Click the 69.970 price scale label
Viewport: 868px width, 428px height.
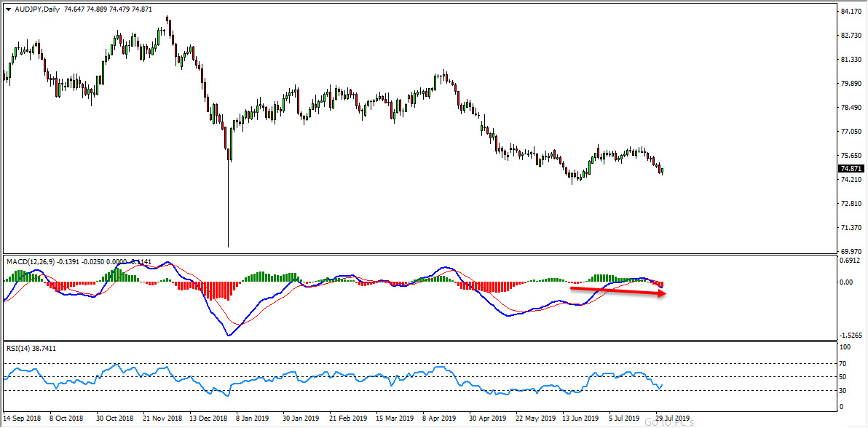[x=850, y=251]
